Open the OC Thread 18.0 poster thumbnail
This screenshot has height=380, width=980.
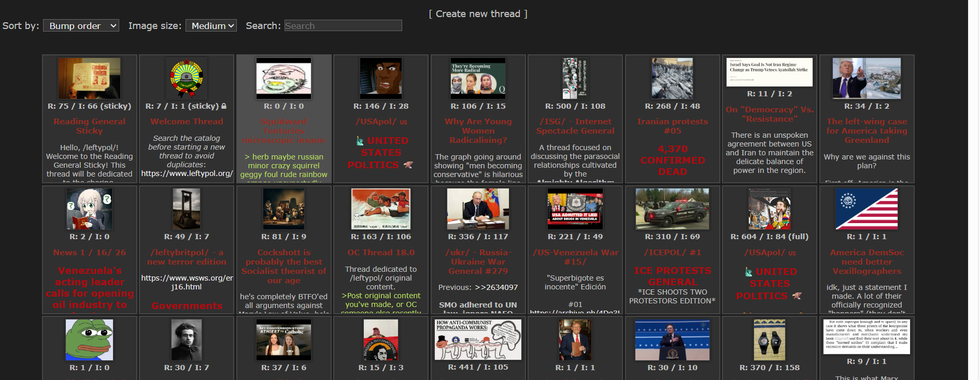(x=381, y=209)
